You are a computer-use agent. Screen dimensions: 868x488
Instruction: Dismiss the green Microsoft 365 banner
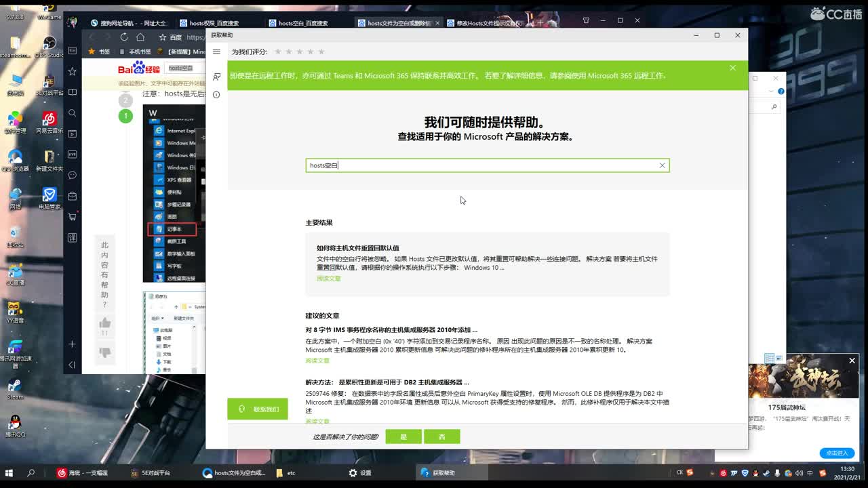pyautogui.click(x=732, y=68)
